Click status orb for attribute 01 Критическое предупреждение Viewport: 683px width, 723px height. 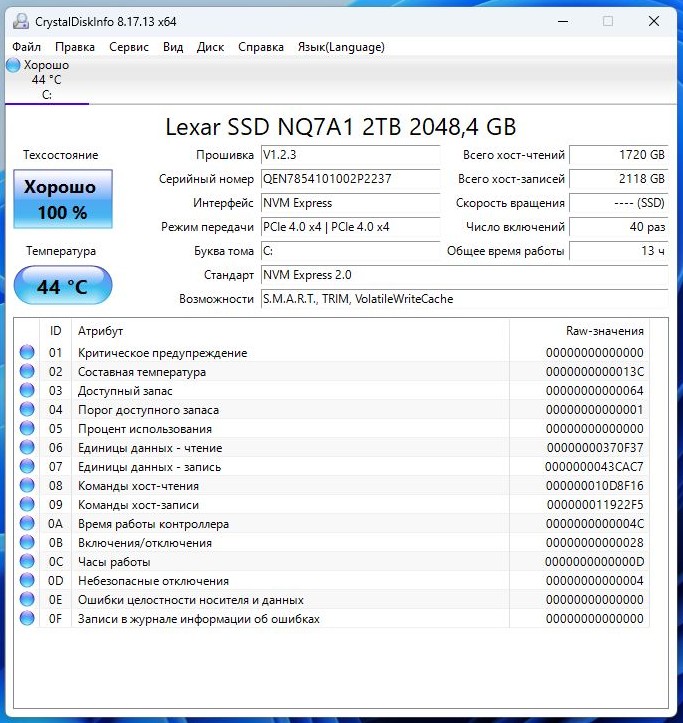tap(27, 352)
